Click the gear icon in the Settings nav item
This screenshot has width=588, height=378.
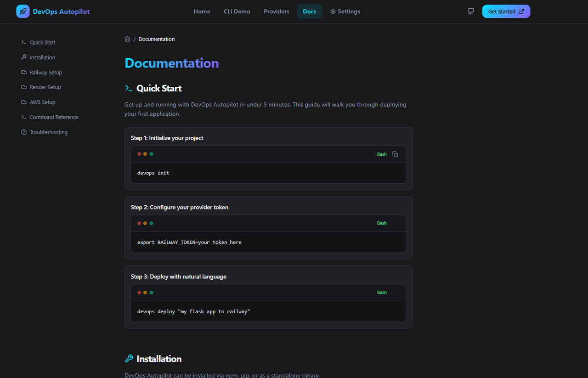[333, 11]
